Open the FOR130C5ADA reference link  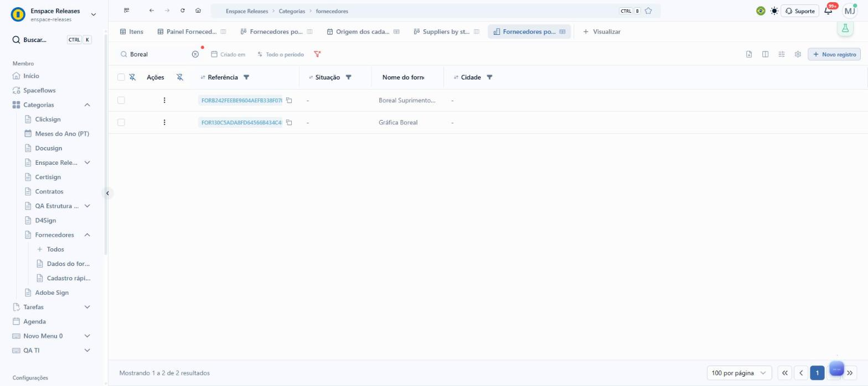pyautogui.click(x=241, y=122)
